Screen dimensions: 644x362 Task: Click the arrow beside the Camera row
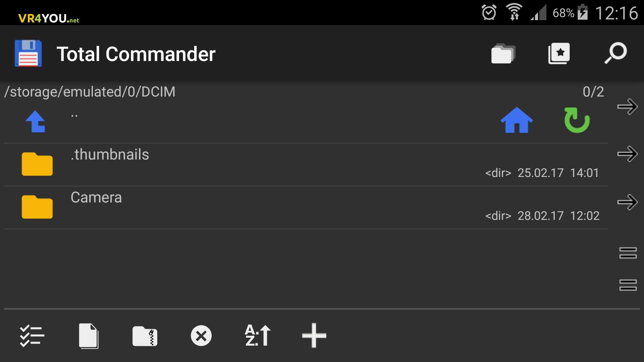(627, 202)
